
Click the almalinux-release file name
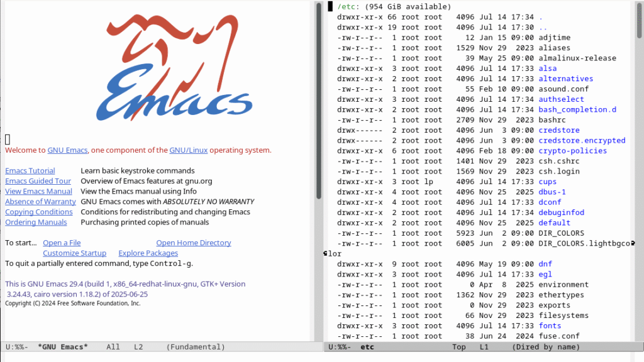tap(577, 58)
